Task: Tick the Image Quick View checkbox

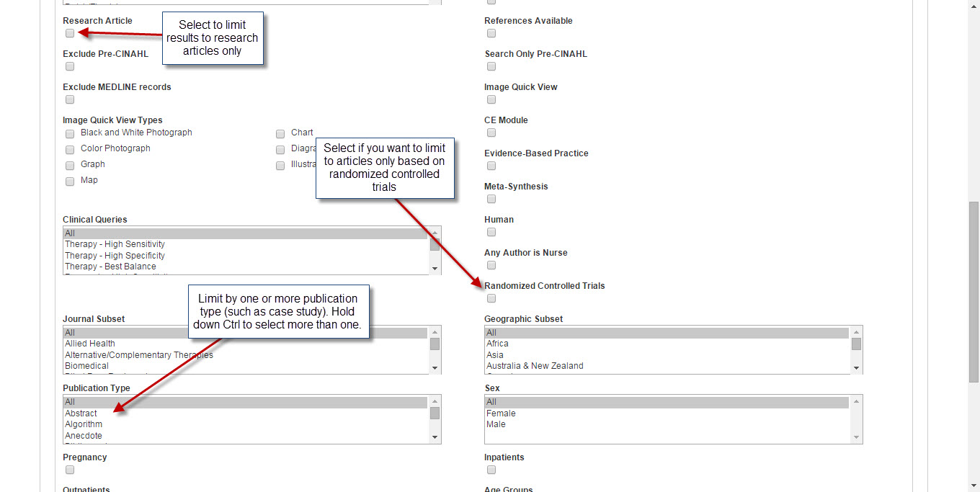Action: pos(491,99)
